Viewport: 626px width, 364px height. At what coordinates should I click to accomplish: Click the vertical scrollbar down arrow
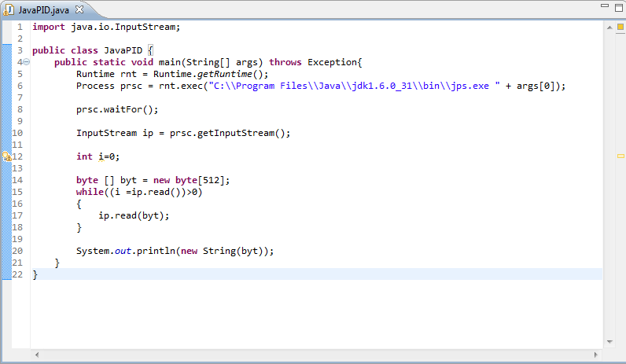point(609,342)
